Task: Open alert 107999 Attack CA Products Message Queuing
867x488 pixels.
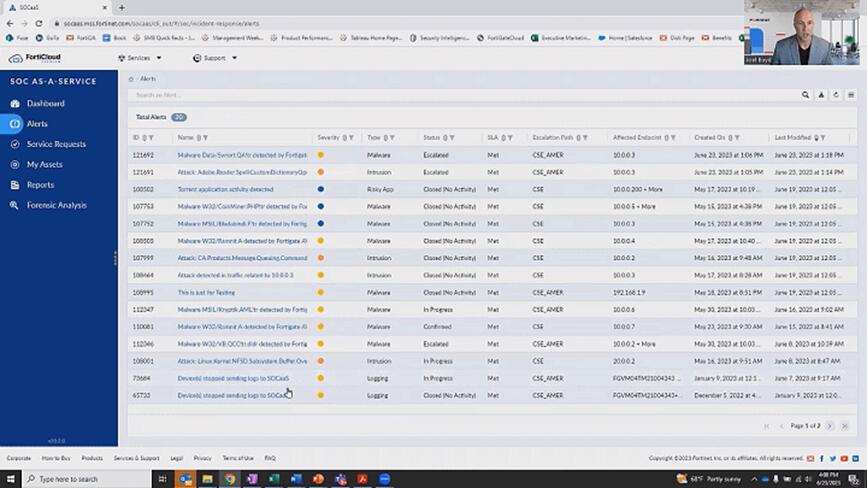Action: click(x=242, y=258)
